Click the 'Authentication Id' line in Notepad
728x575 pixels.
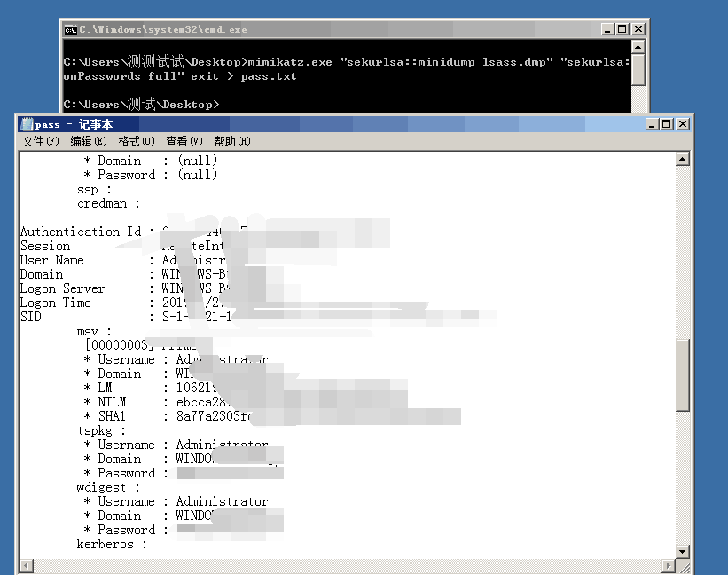point(135,232)
